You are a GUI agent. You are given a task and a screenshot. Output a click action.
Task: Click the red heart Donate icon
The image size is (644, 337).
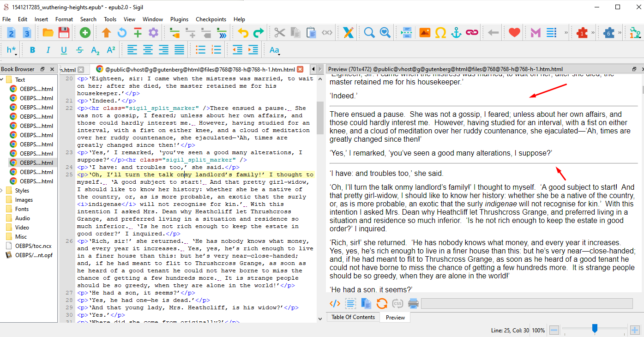click(x=514, y=33)
